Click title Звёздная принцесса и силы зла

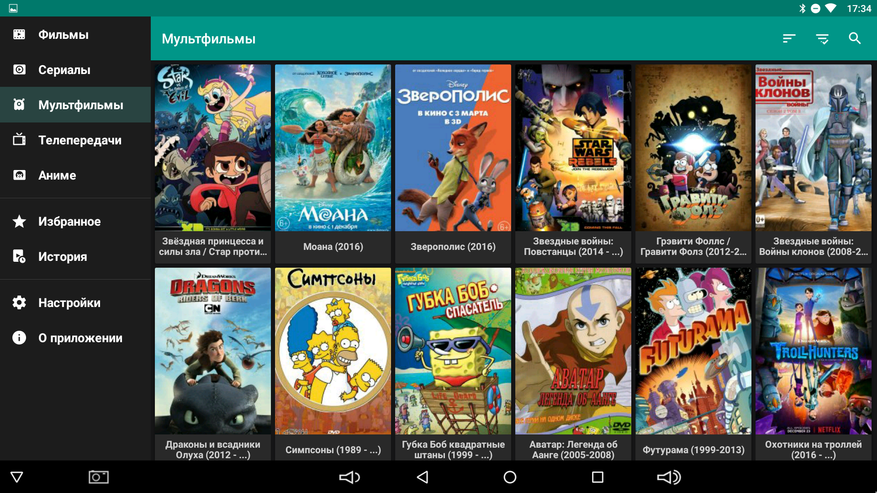213,247
